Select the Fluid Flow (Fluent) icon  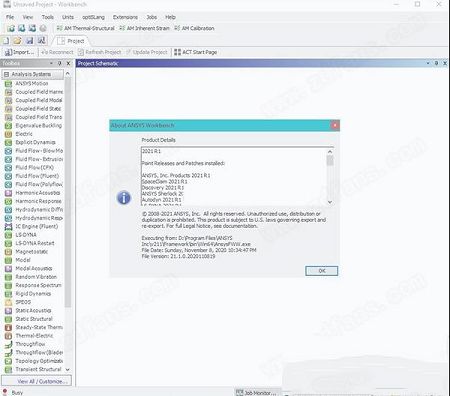tap(8, 176)
